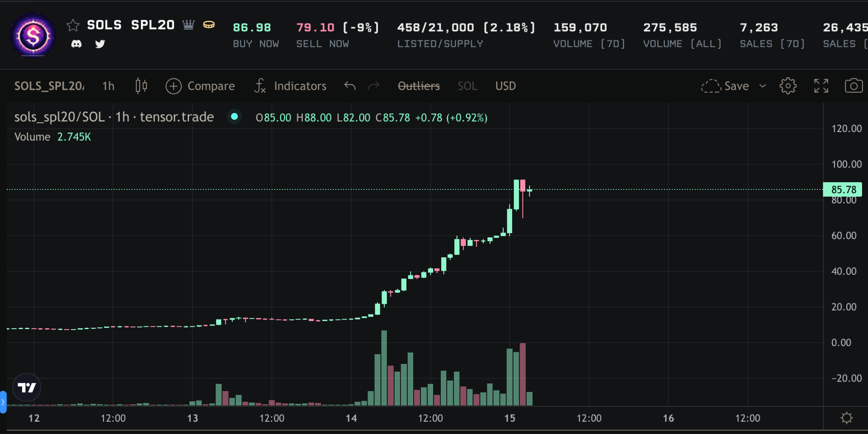This screenshot has width=868, height=434.
Task: Open price axis settings gear at bottom right
Action: pyautogui.click(x=847, y=418)
